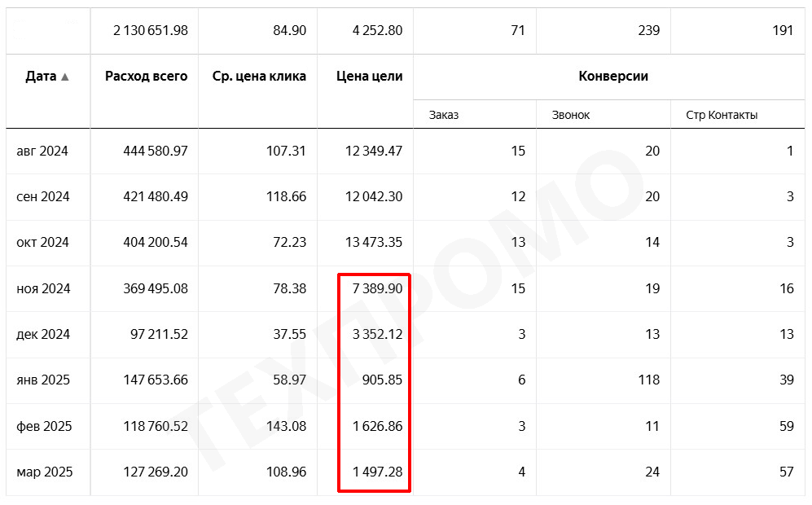
Task: Select the янв 2025 row date
Action: pos(43,380)
